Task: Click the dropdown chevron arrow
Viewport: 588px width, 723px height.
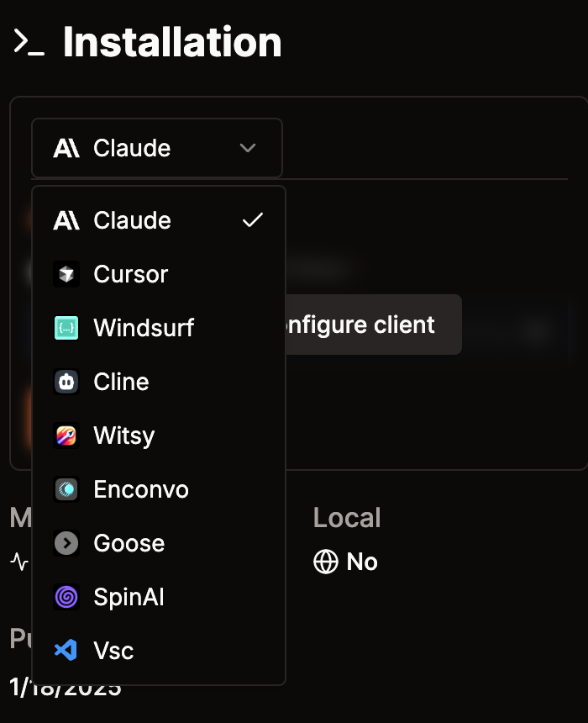Action: (x=248, y=148)
